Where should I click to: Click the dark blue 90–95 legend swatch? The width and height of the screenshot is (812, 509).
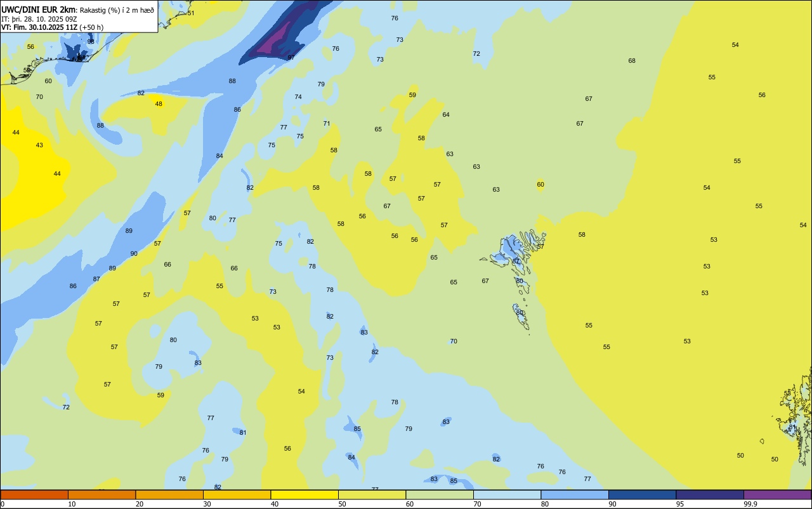click(642, 494)
